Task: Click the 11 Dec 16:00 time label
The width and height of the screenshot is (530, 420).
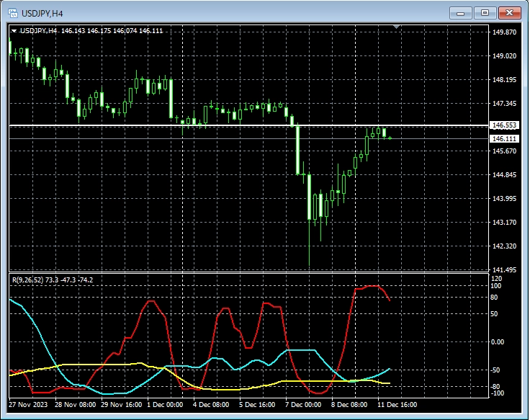Action: pos(396,405)
